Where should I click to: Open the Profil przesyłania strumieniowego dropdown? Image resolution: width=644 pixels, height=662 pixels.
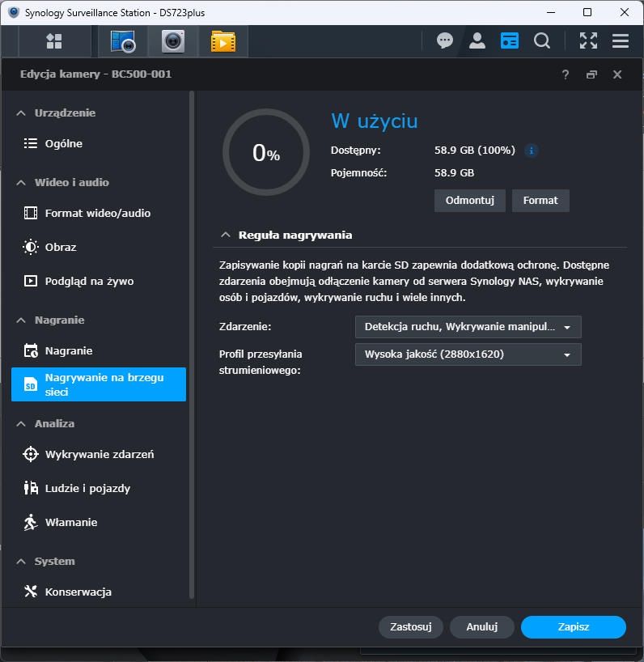(468, 354)
